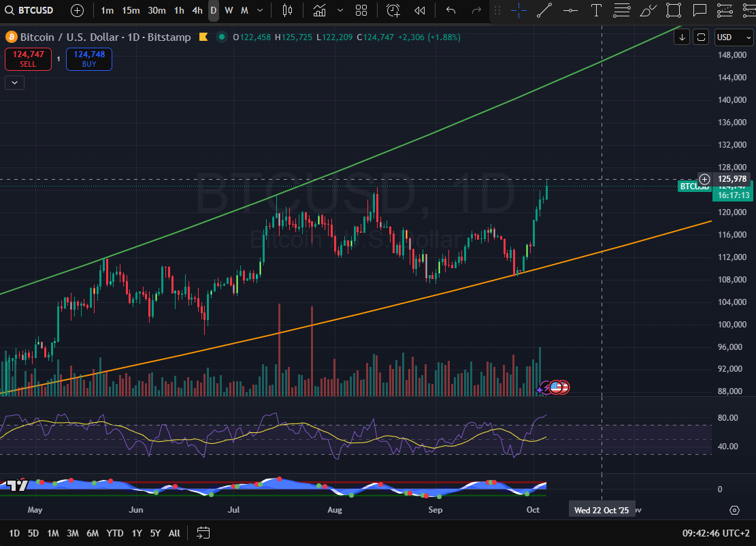Select the YTD date range
This screenshot has height=546, width=756.
[115, 533]
